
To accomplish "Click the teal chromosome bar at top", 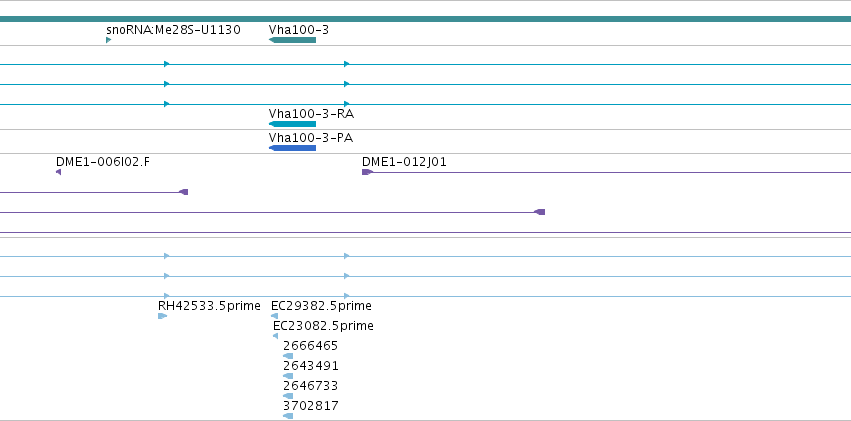I will (426, 19).
